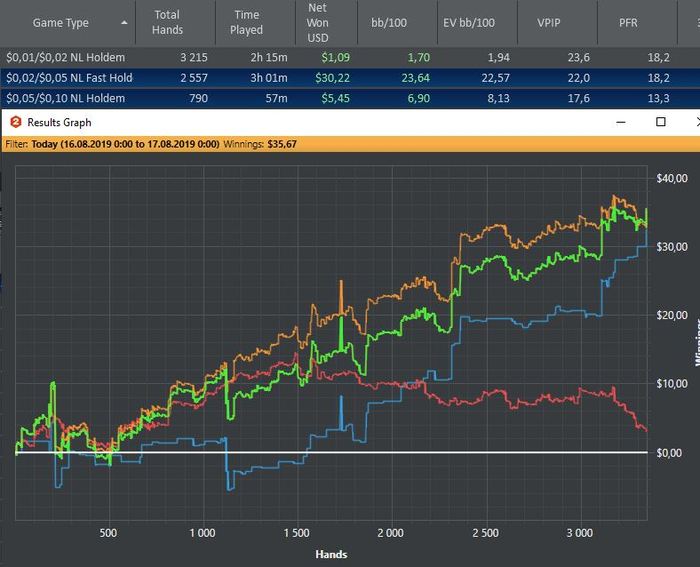Click the 1 000 hands axis tick
This screenshot has width=700, height=567.
pos(203,533)
